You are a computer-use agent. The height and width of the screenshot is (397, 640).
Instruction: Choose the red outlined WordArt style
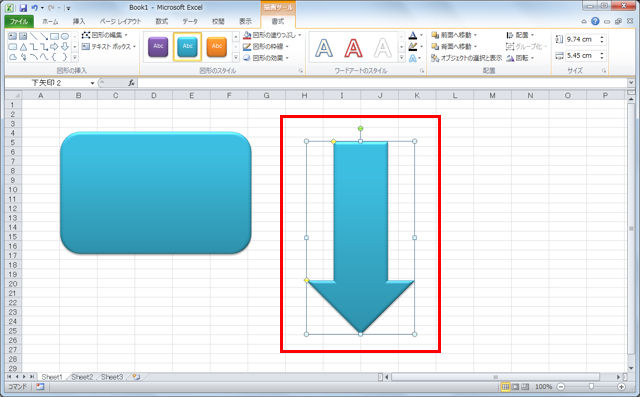(353, 48)
